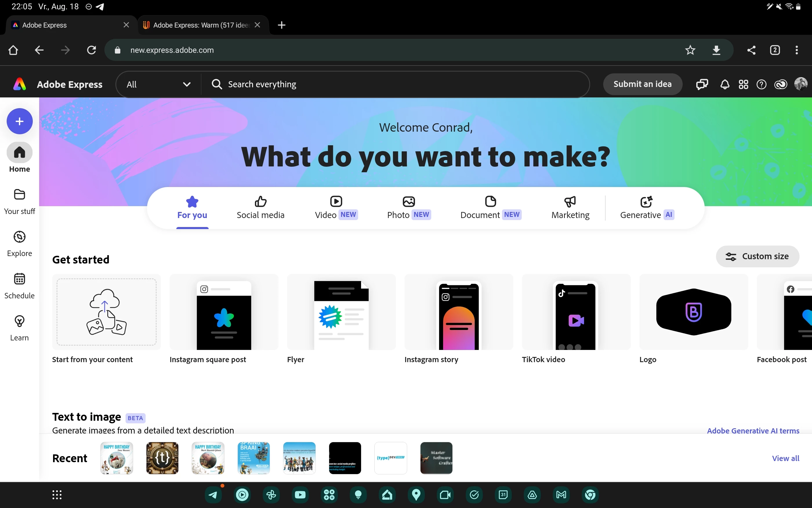Click the search magnifier icon

[217, 84]
